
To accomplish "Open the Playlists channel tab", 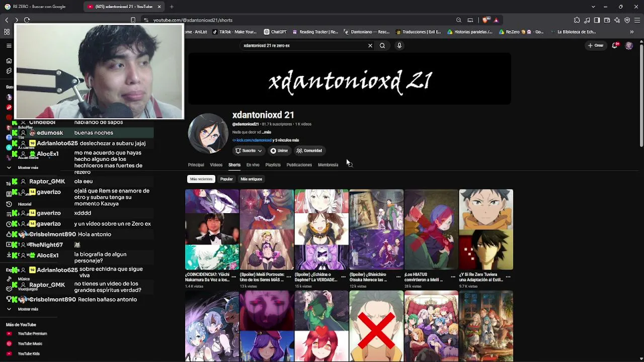I will (x=273, y=165).
